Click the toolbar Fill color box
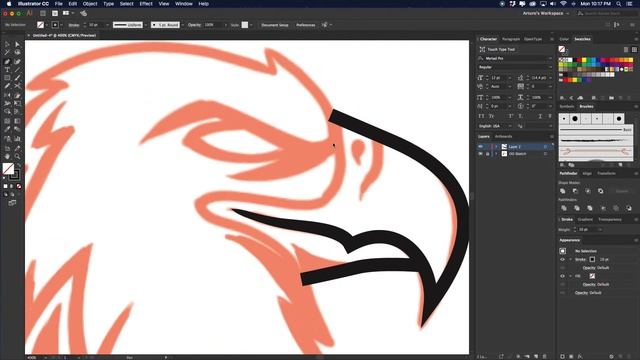Image resolution: width=640 pixels, height=360 pixels. [x=8, y=168]
